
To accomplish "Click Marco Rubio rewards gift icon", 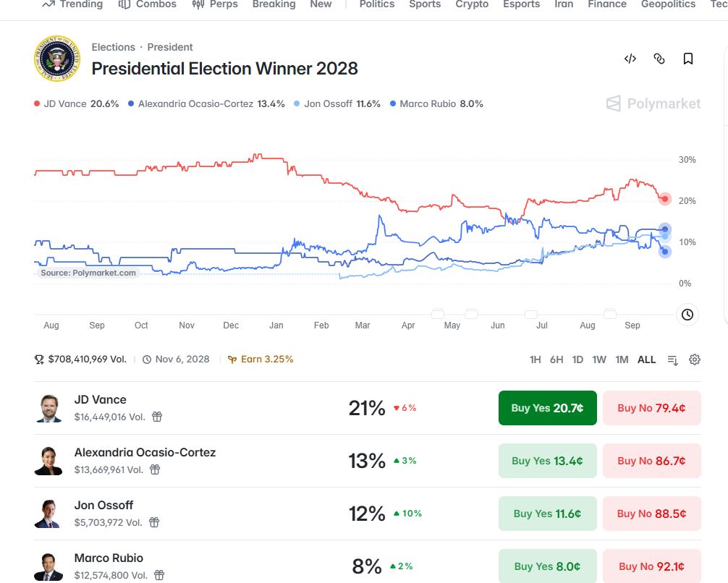I will [x=159, y=575].
